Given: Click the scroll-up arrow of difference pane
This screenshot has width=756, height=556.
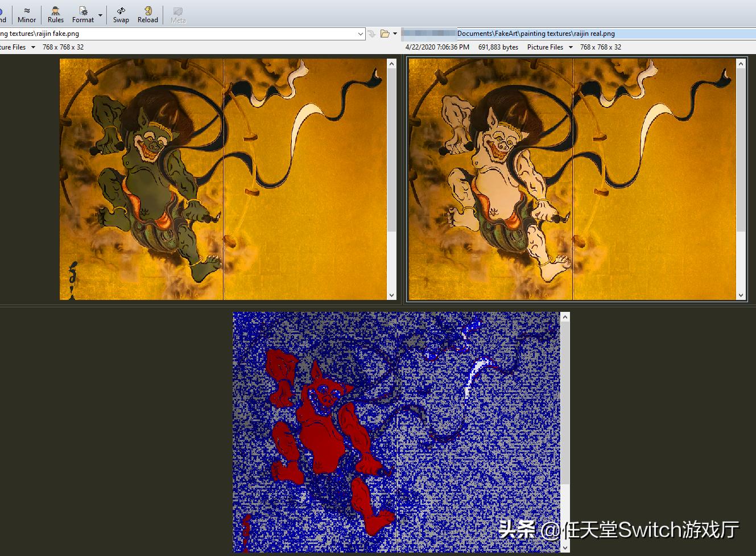Looking at the screenshot, I should coord(565,317).
